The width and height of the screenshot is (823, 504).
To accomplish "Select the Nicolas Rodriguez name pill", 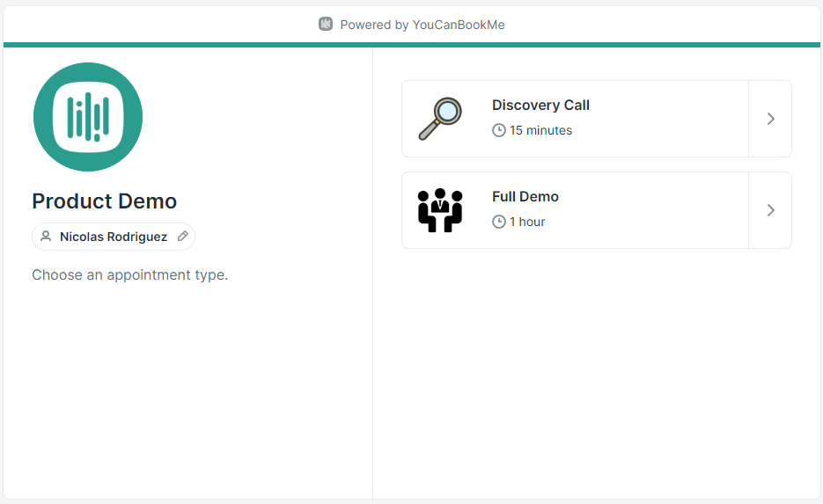I will (x=114, y=237).
